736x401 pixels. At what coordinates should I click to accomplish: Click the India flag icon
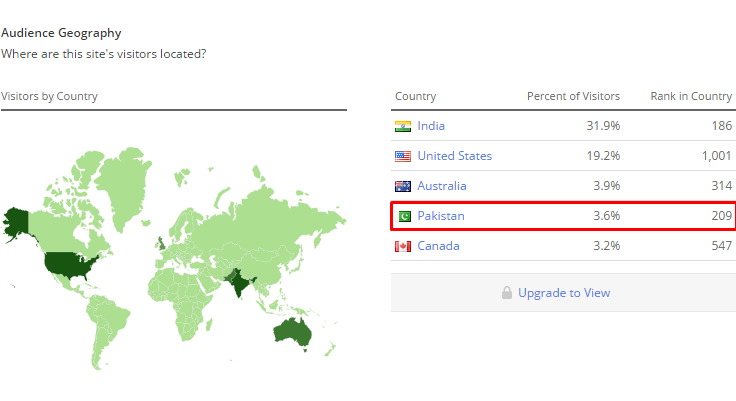(x=403, y=126)
